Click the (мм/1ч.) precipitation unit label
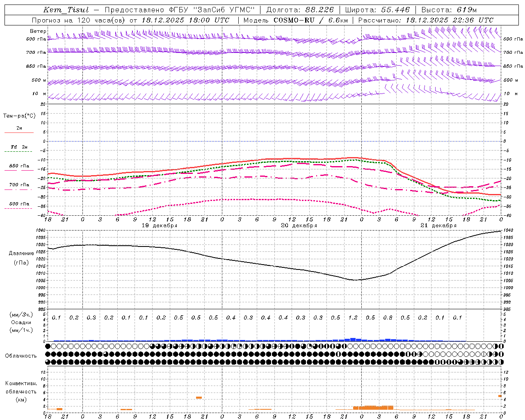 (21, 330)
